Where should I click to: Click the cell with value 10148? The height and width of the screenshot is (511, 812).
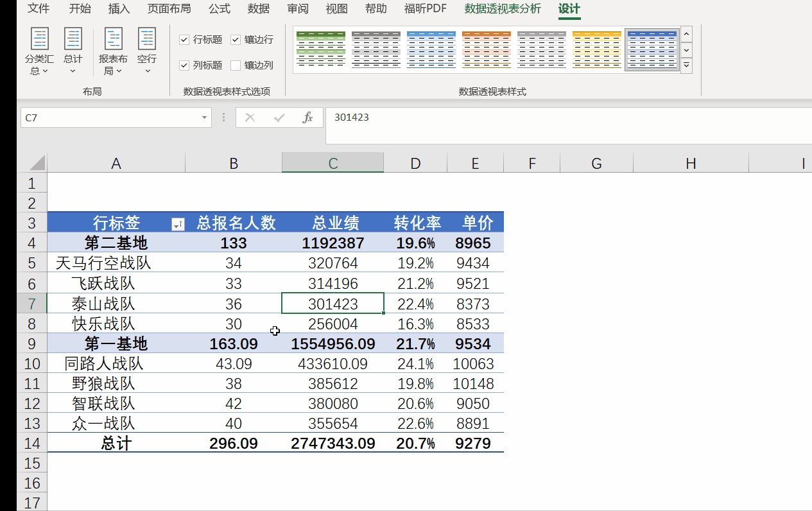(475, 383)
